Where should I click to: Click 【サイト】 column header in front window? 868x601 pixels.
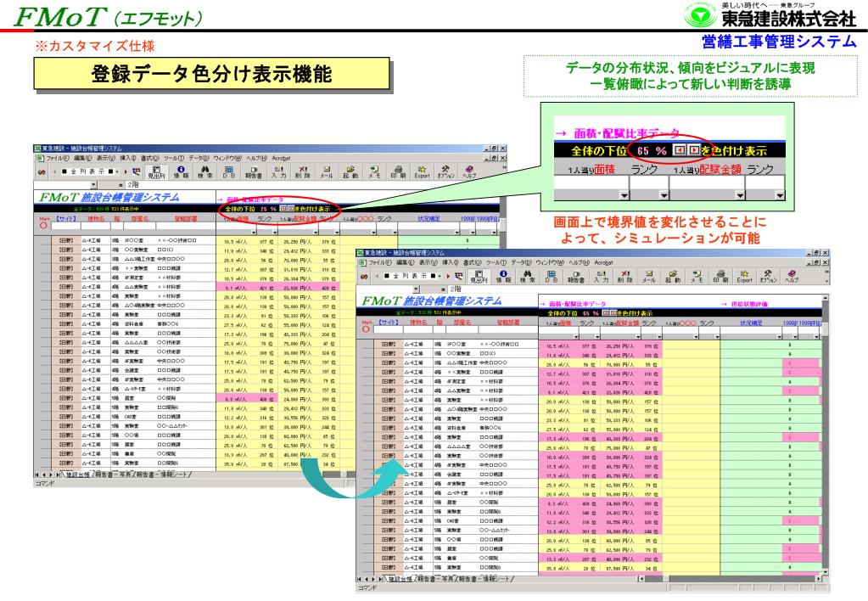[388, 323]
